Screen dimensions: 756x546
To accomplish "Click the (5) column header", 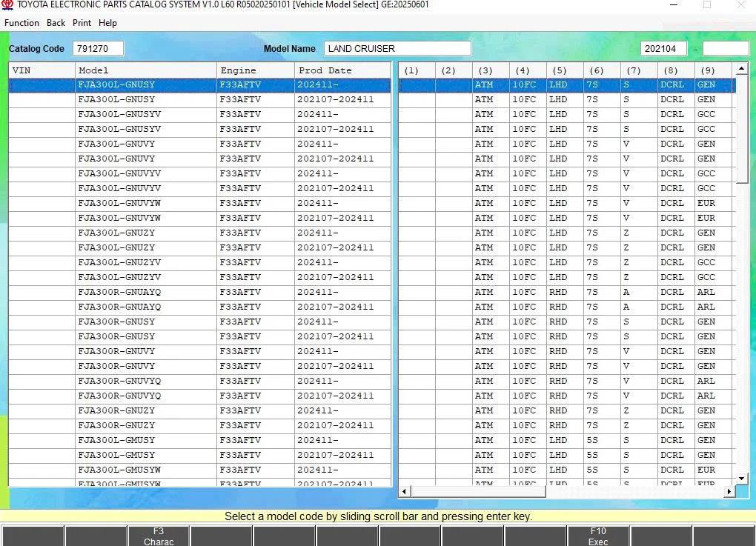I will coord(565,70).
